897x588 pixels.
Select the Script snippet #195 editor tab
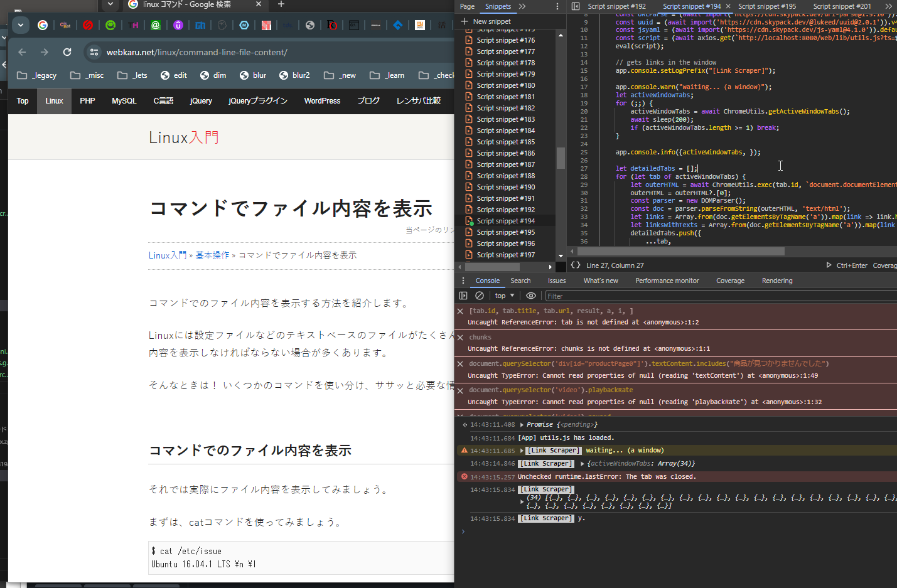(766, 6)
